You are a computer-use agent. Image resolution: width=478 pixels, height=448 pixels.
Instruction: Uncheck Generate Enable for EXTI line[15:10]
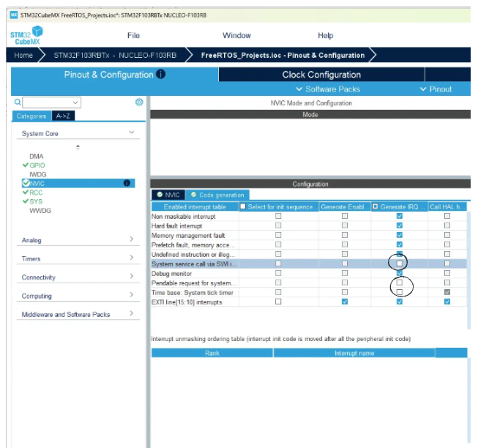(345, 302)
